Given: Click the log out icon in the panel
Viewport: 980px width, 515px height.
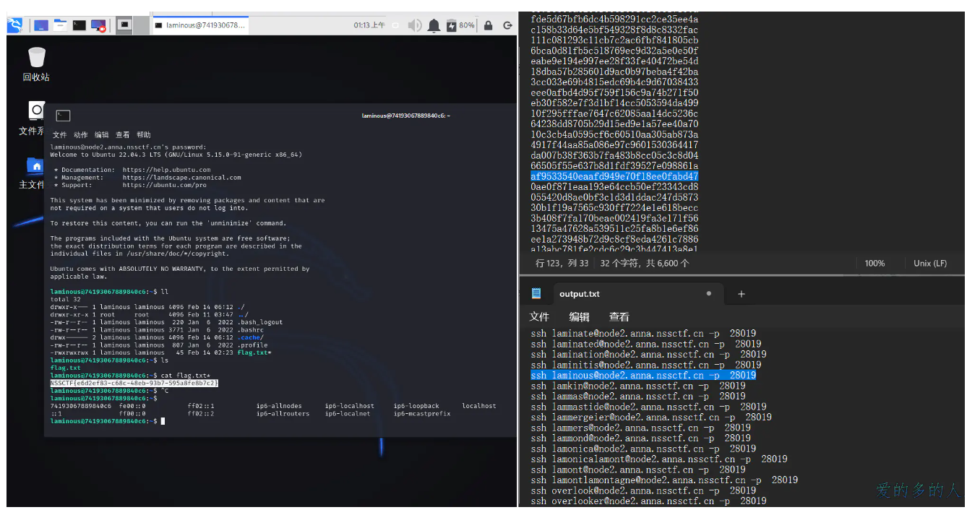Looking at the screenshot, I should pos(507,25).
